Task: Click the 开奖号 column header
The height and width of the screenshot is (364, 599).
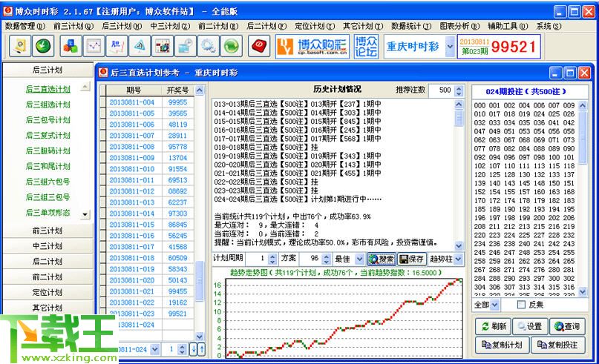Action: (x=177, y=90)
